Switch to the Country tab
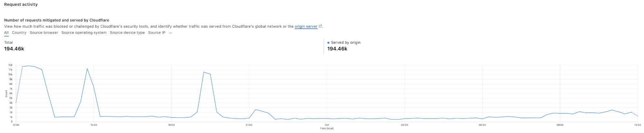This screenshot has height=133, width=644. coord(19,33)
